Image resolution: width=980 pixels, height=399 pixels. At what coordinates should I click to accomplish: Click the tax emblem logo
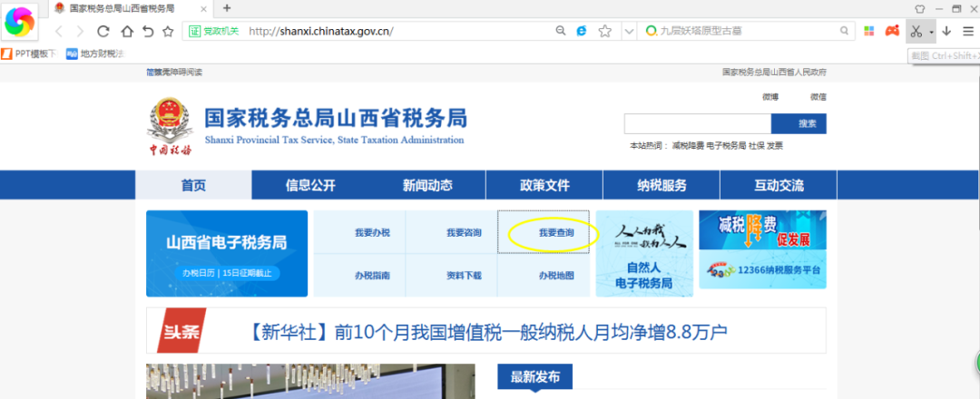(170, 126)
